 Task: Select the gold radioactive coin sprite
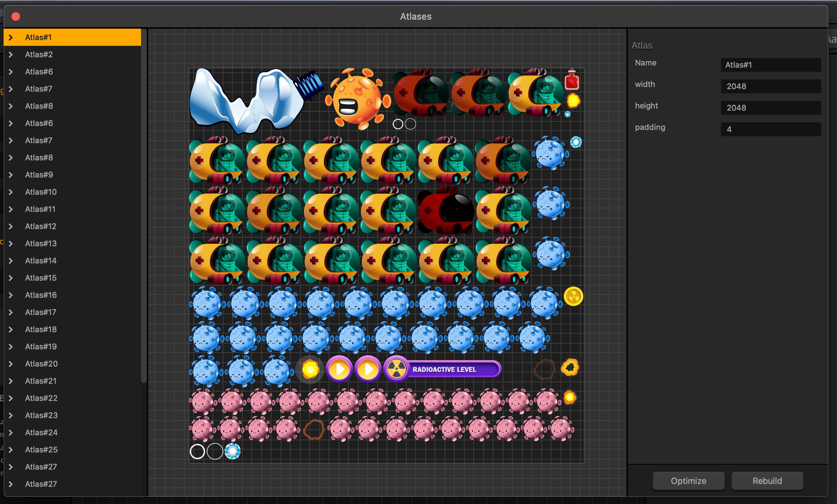pos(573,296)
